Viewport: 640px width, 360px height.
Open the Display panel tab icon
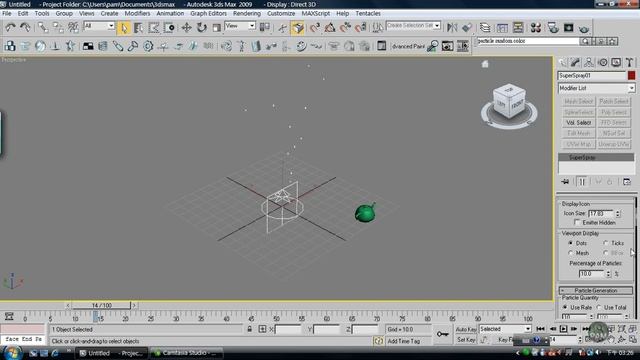[616, 62]
